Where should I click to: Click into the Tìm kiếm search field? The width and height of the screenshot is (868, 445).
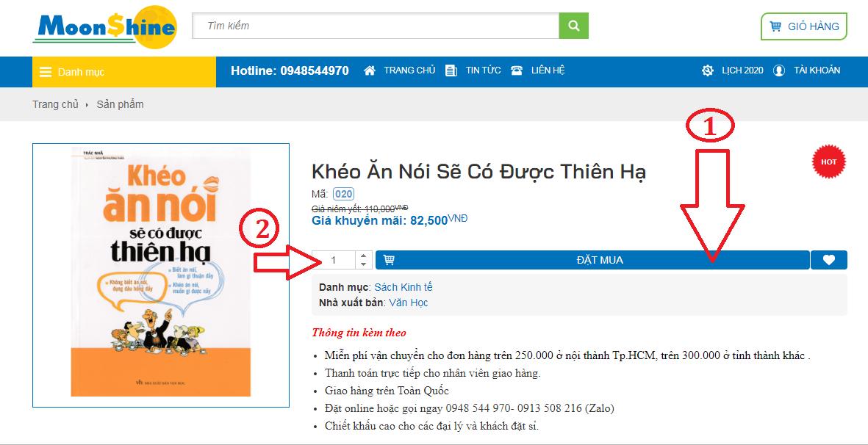pos(376,26)
